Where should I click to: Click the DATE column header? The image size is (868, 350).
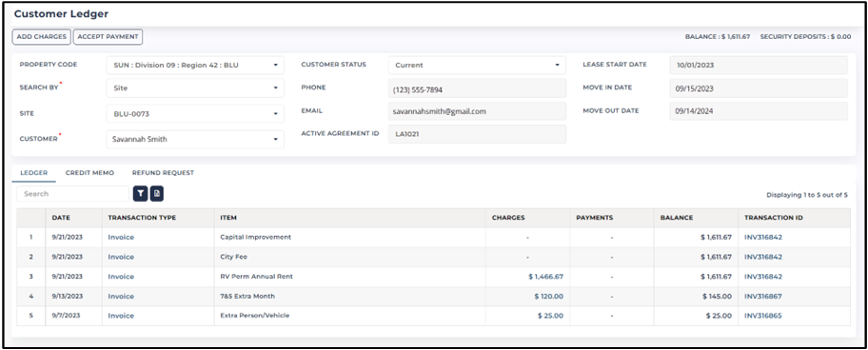tap(73, 218)
